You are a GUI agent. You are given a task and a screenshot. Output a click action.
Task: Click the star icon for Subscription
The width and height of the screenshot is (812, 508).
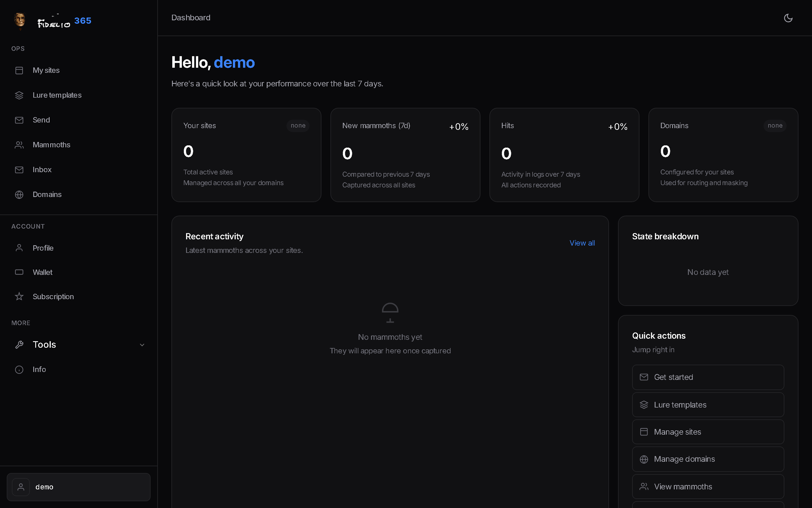[x=19, y=296]
